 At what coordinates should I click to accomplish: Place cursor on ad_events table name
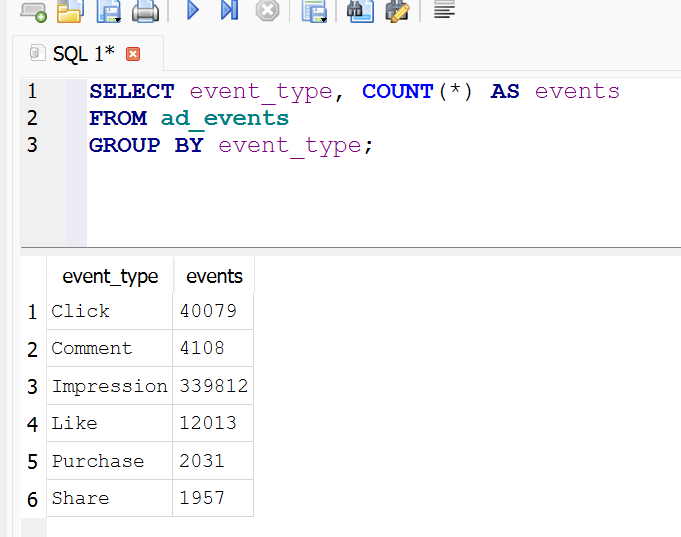click(x=225, y=118)
